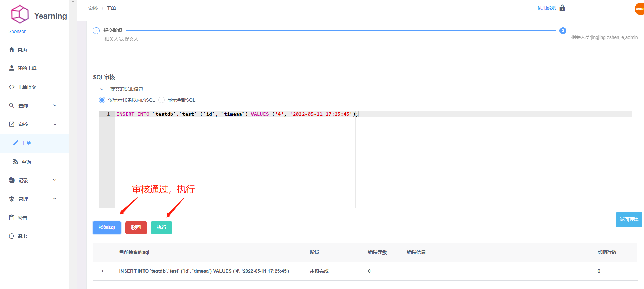This screenshot has height=289, width=644.
Task: Click 审核 in the breadcrumb
Action: point(93,8)
